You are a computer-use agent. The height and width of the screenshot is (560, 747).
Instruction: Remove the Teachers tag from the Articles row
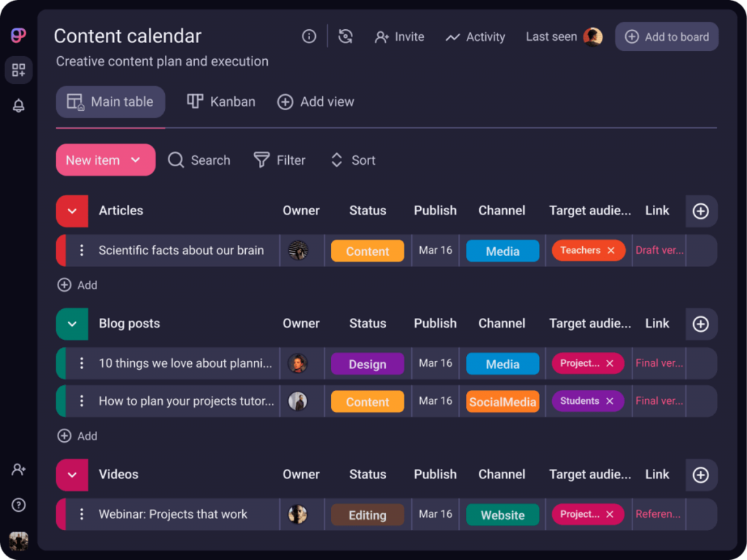click(609, 250)
